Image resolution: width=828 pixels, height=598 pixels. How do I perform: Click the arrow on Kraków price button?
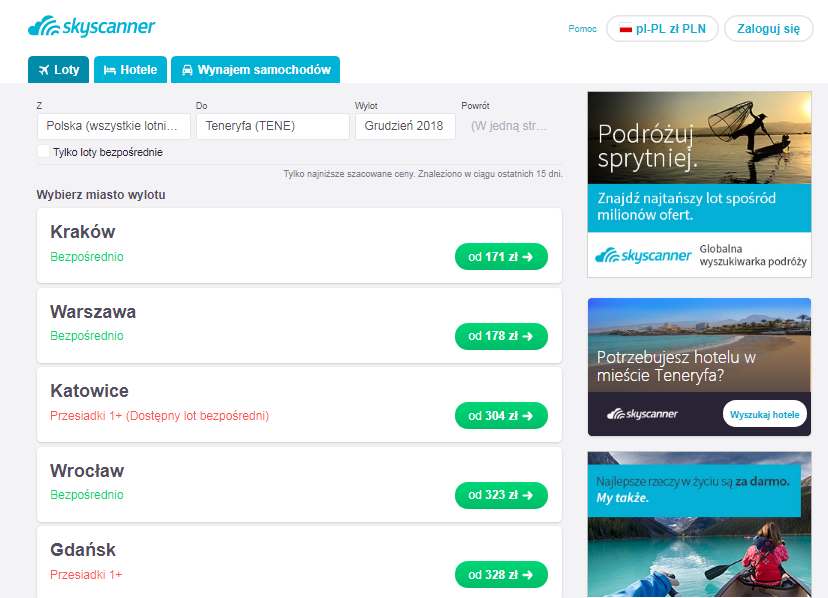(x=528, y=257)
